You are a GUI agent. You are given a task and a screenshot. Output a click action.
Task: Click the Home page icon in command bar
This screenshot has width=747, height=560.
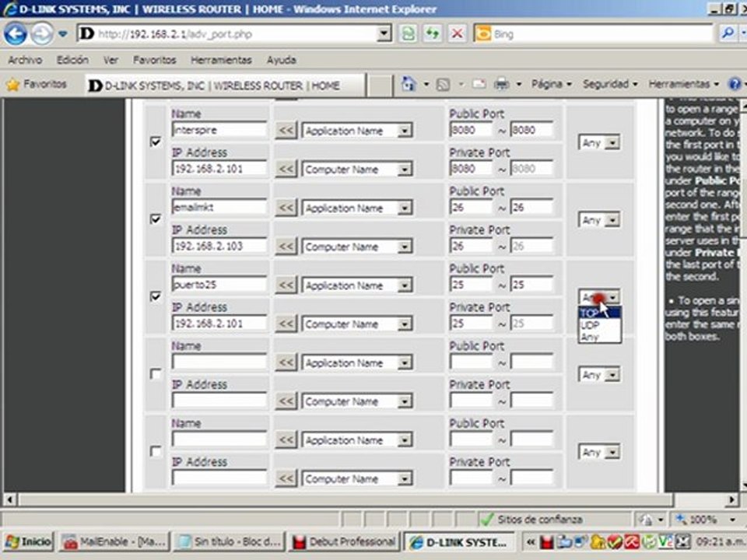[x=409, y=84]
